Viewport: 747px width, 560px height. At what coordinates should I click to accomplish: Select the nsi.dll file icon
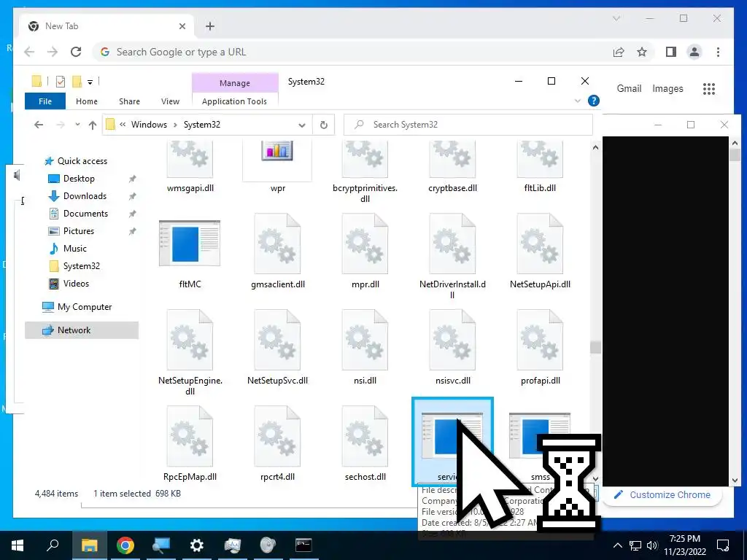[x=365, y=340]
